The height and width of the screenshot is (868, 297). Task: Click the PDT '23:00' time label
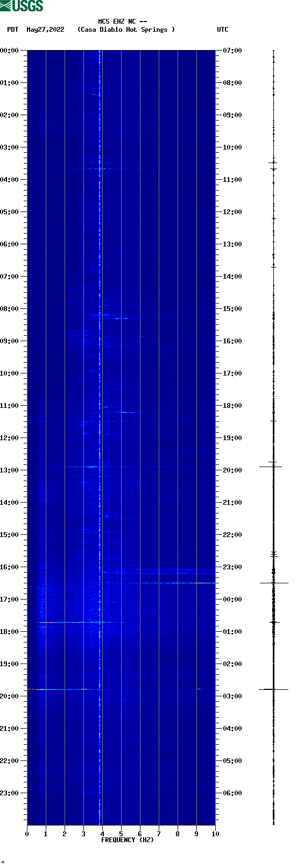point(10,793)
